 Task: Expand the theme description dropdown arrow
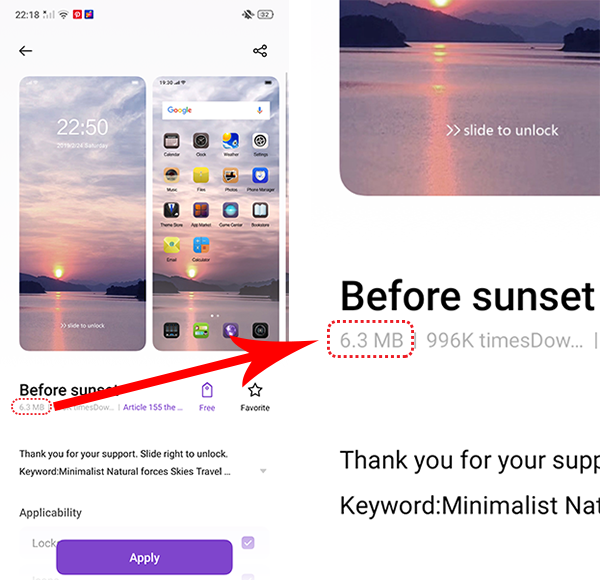click(x=263, y=471)
